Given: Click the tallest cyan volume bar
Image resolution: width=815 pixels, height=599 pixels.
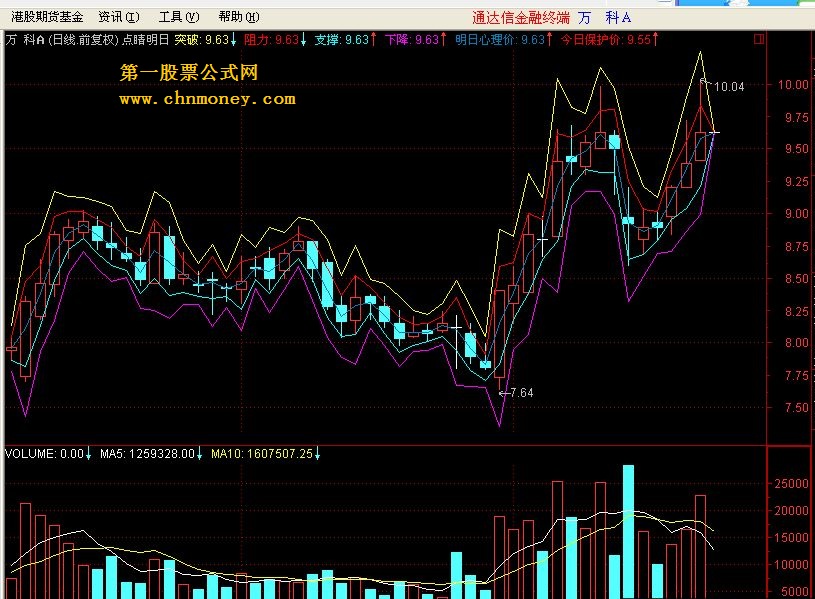Looking at the screenshot, I should [628, 531].
